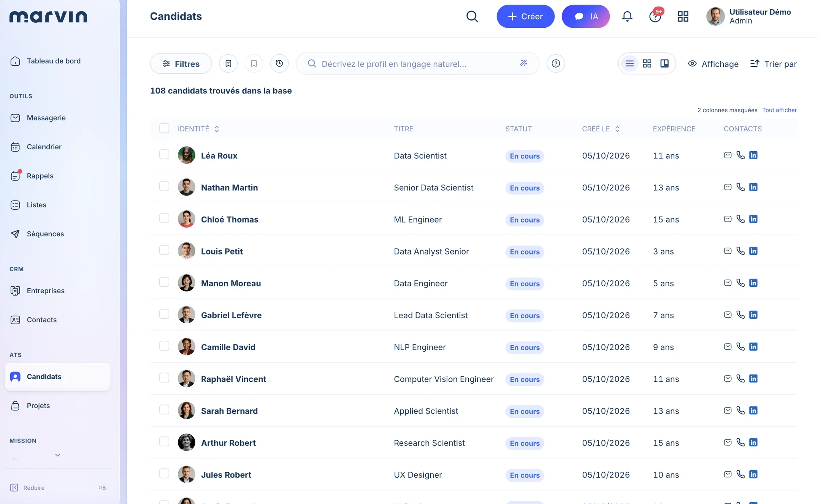This screenshot has width=818, height=504.
Task: Click the Créer button
Action: [525, 16]
